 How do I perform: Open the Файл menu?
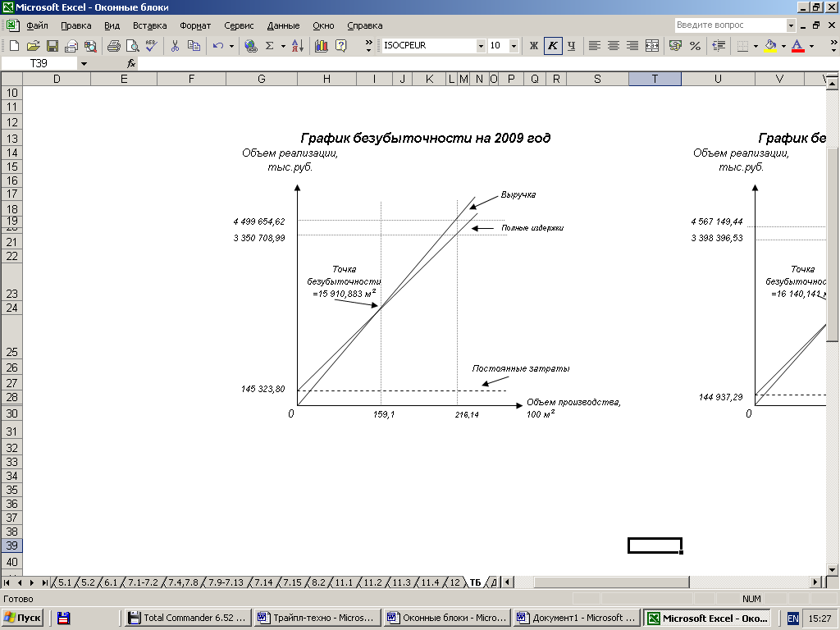click(x=37, y=25)
